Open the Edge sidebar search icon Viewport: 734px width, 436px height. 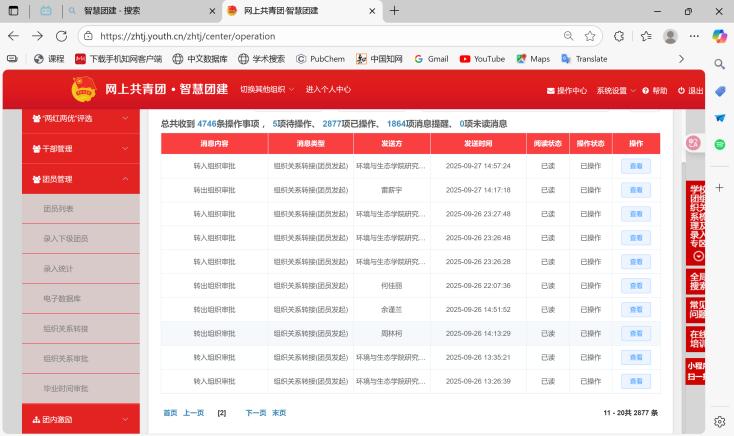[719, 64]
